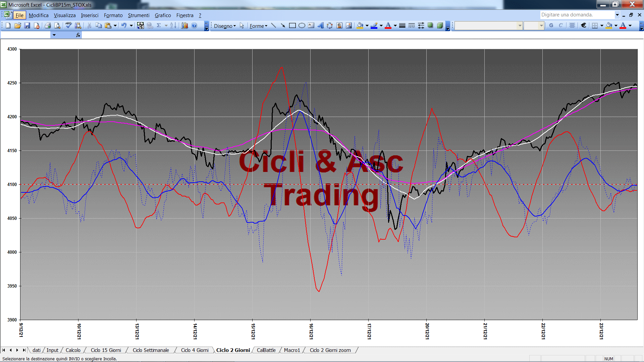Open the Visualizza menu
The image size is (644, 362).
[65, 15]
